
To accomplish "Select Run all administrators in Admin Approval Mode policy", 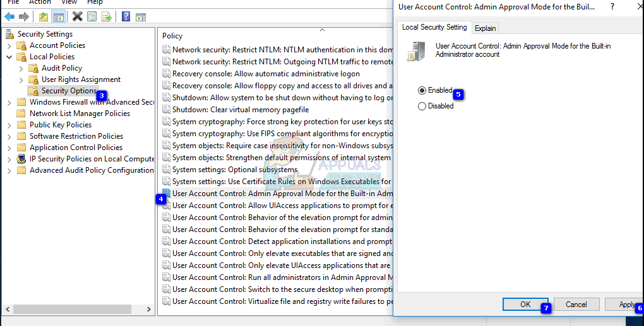I will (x=277, y=277).
